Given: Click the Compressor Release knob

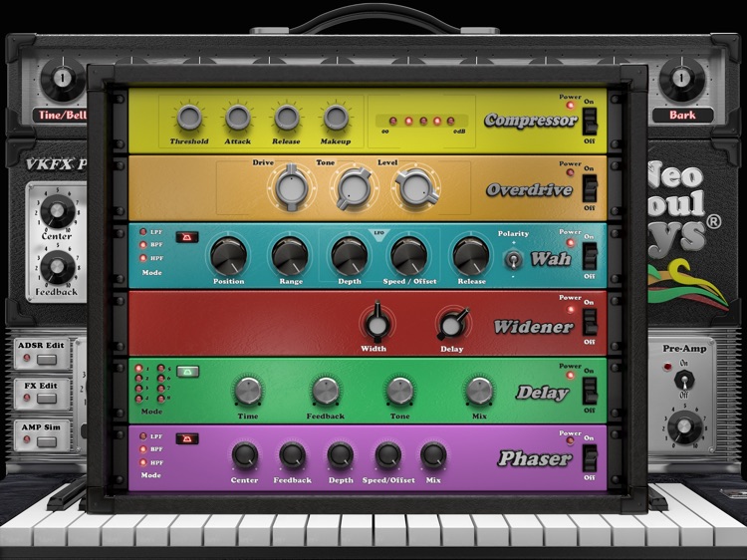Looking at the screenshot, I should pos(287,118).
